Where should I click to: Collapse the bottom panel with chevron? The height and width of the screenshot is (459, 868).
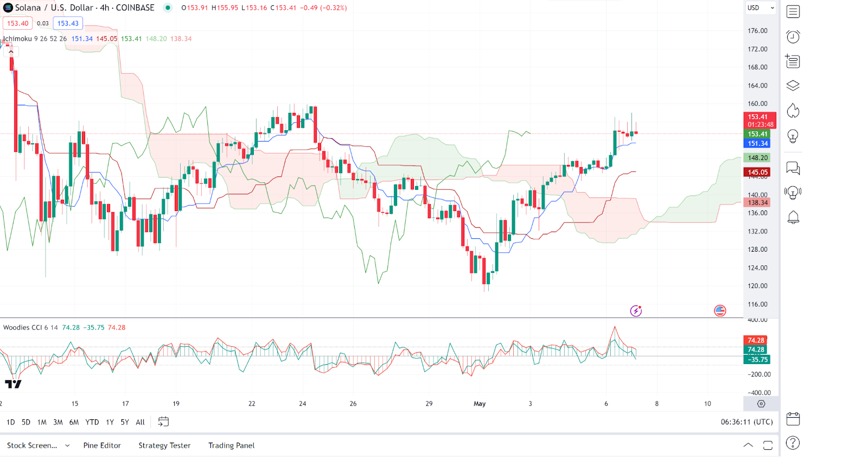748,445
